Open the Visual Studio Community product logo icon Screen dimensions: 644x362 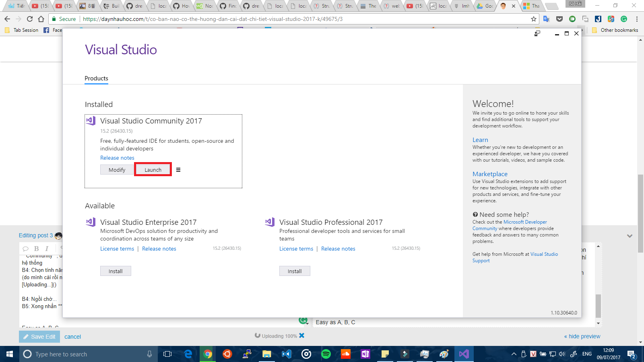tap(90, 120)
